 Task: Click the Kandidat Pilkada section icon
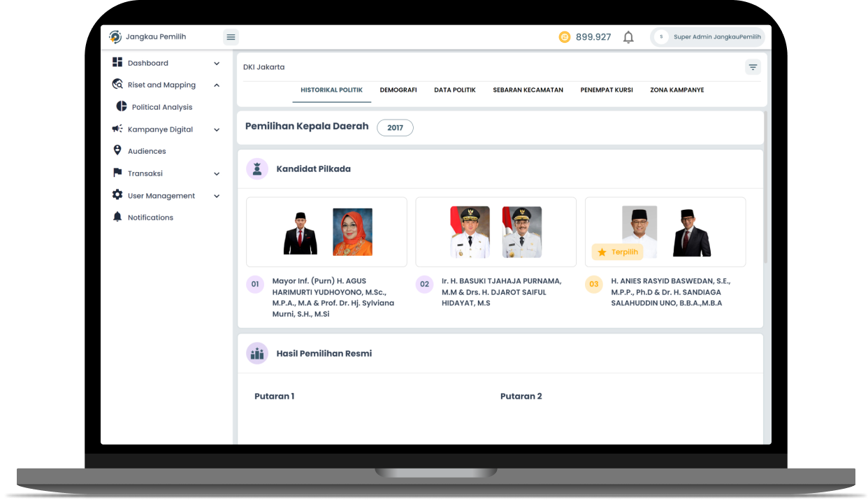257,169
